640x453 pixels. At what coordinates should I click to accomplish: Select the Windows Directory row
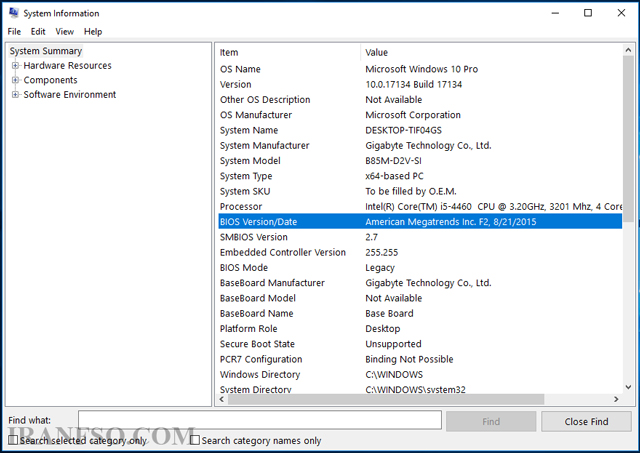coord(420,374)
